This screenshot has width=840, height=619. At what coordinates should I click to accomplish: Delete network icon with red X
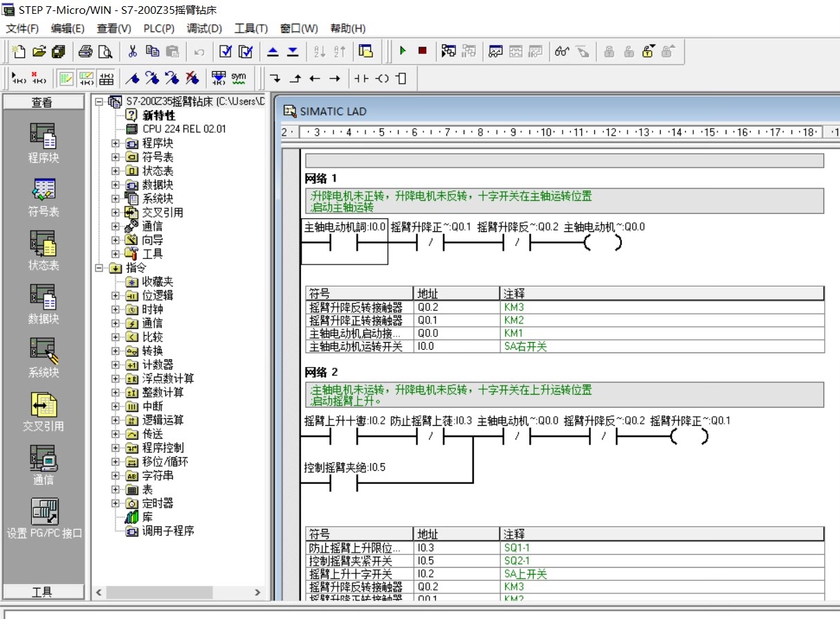point(39,78)
